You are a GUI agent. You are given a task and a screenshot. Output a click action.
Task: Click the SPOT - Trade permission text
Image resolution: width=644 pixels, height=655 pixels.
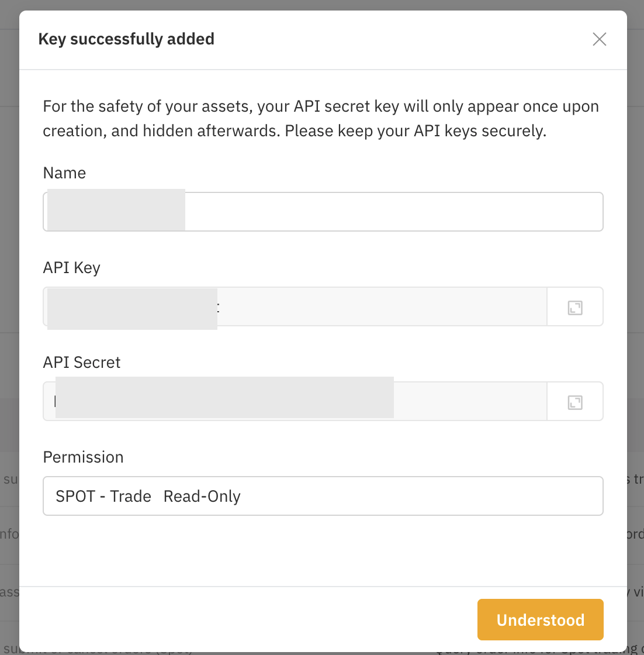(x=103, y=497)
